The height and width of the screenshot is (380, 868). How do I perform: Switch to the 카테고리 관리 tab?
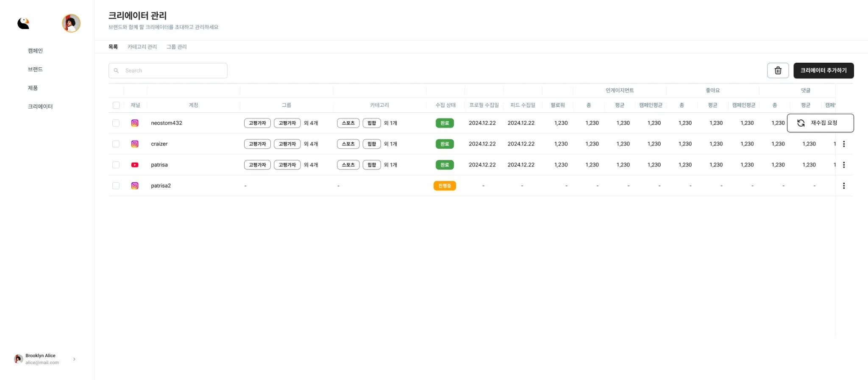click(142, 47)
